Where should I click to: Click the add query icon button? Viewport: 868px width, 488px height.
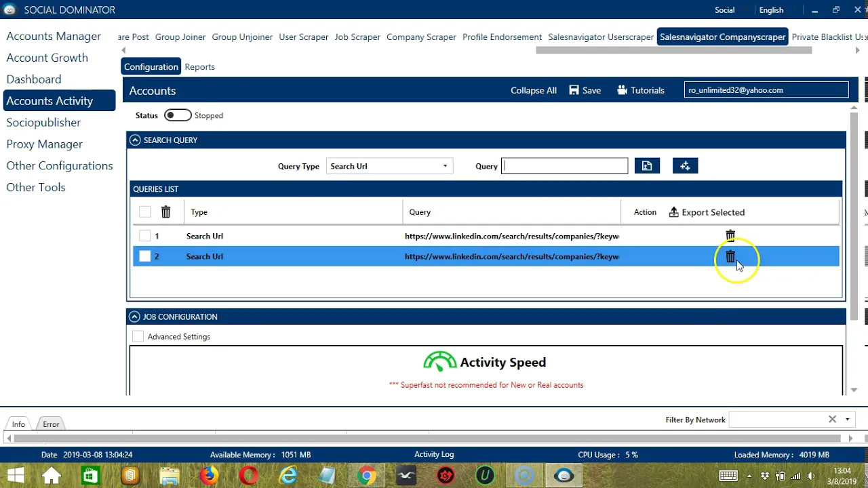click(x=685, y=166)
